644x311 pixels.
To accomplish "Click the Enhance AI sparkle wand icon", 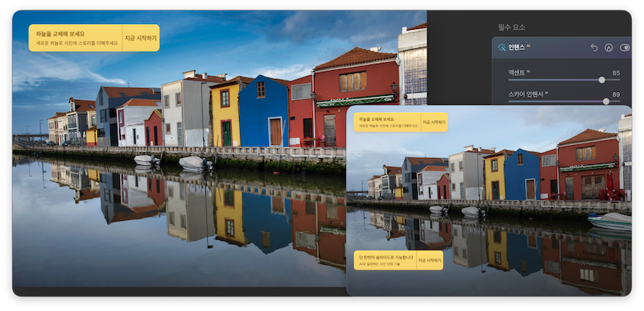I will pos(502,48).
